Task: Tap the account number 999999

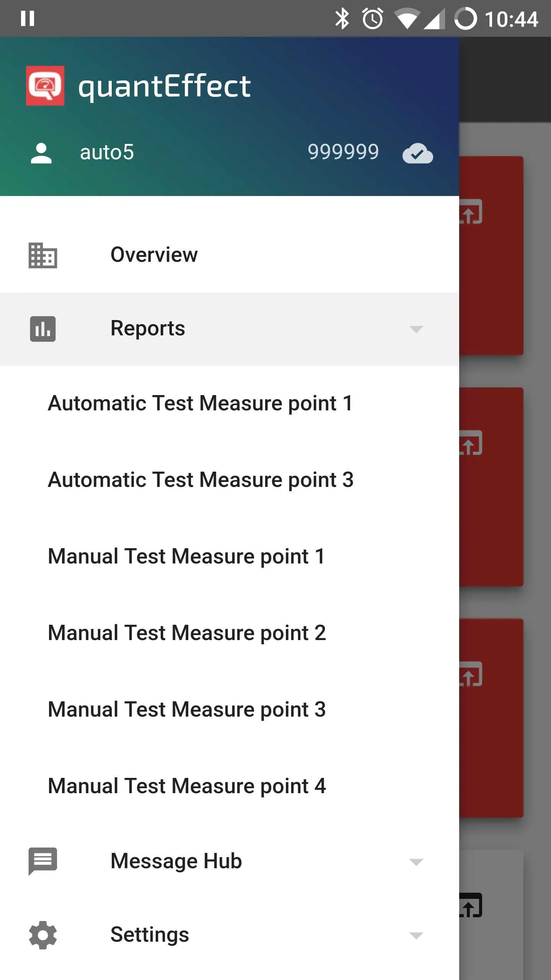Action: (343, 152)
